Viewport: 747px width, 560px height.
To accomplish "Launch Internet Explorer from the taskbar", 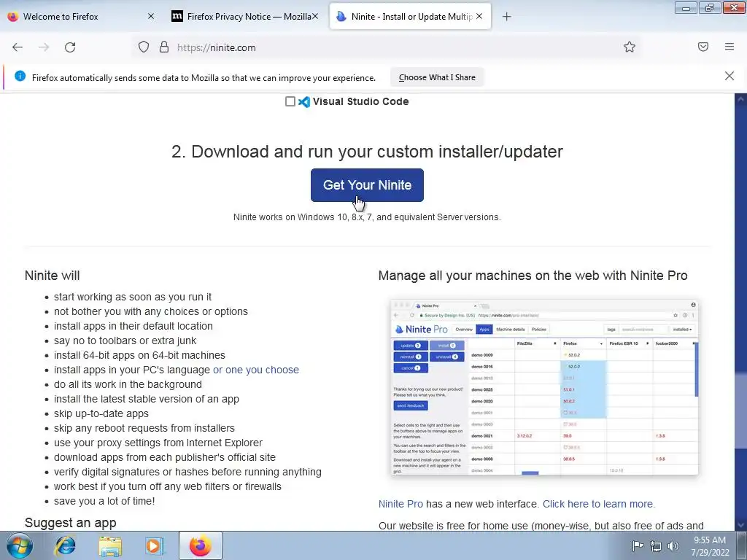I will click(65, 545).
